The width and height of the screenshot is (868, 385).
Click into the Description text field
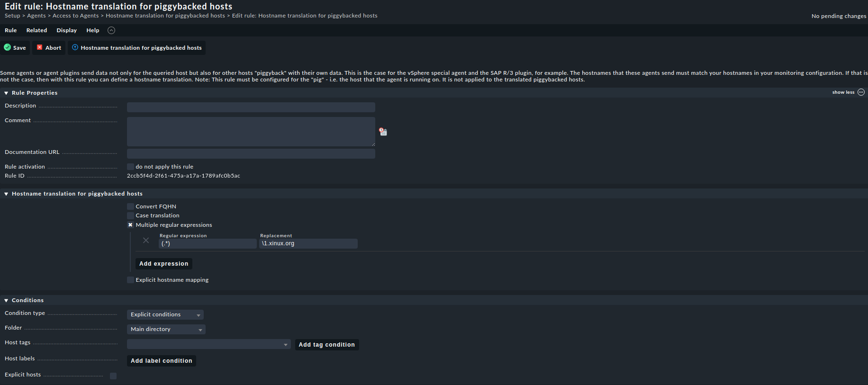251,107
